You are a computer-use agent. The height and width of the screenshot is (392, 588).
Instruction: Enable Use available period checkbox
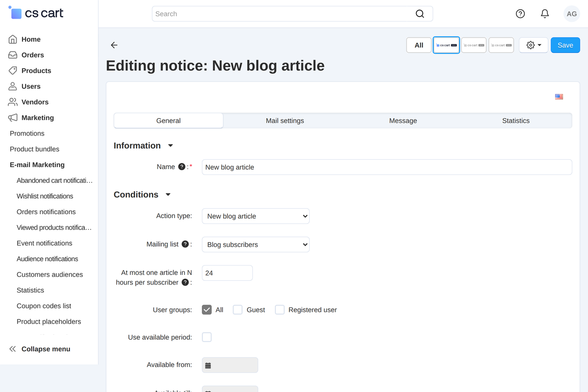pos(207,337)
